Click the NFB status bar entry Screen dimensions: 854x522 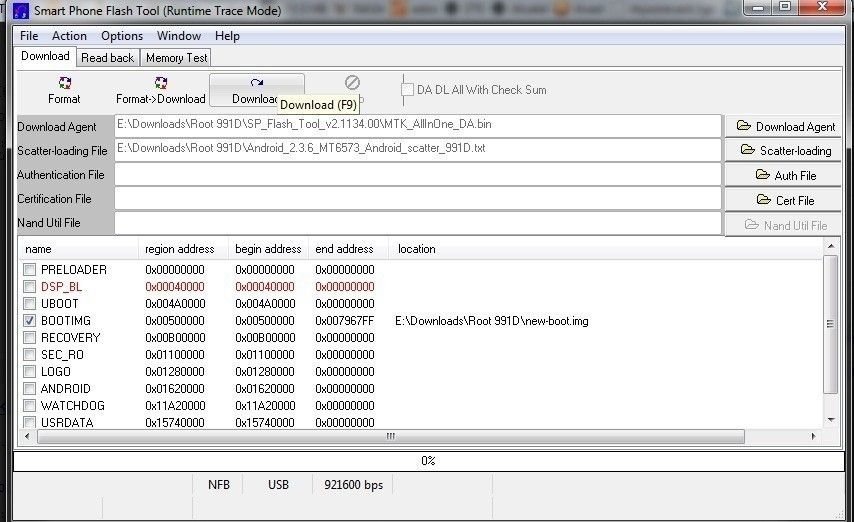coord(218,484)
